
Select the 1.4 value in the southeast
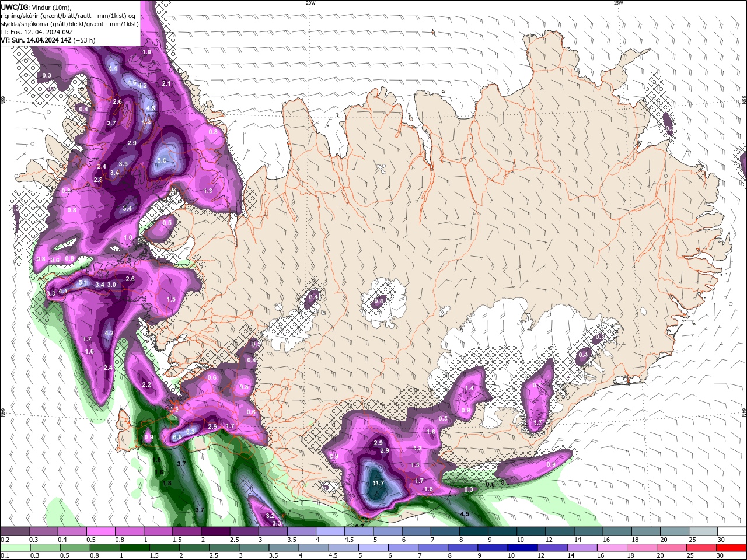pyautogui.click(x=469, y=388)
